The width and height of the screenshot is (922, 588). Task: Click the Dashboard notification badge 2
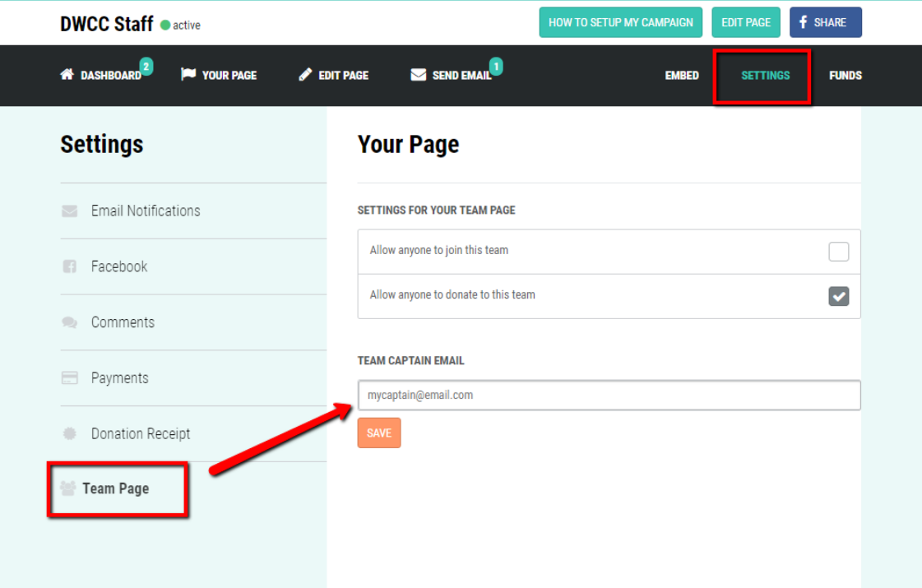tap(146, 66)
